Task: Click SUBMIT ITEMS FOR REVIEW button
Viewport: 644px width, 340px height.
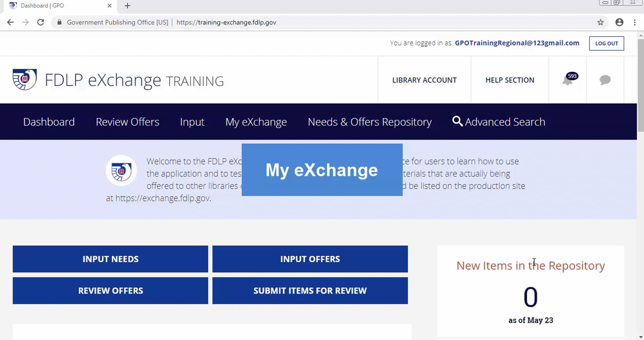Action: tap(310, 291)
